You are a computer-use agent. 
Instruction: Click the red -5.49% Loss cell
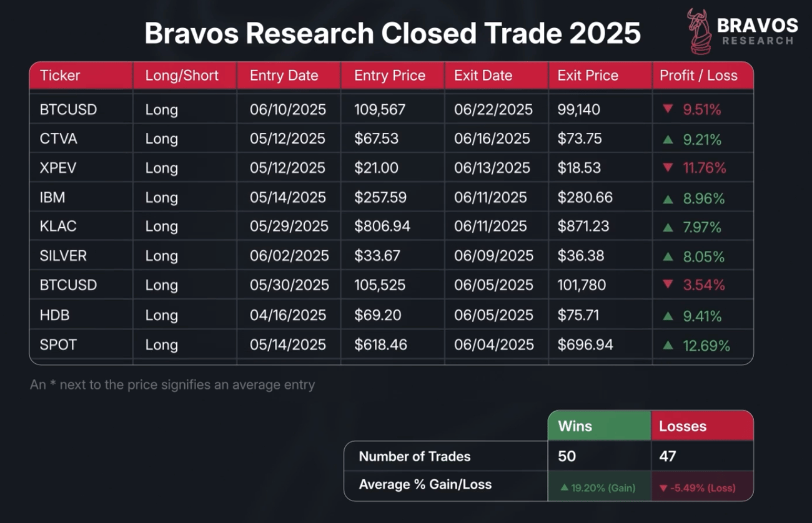pos(702,487)
